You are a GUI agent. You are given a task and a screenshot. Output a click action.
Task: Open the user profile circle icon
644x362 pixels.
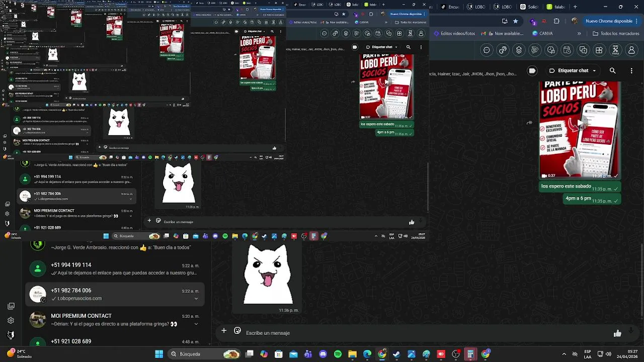(631, 50)
